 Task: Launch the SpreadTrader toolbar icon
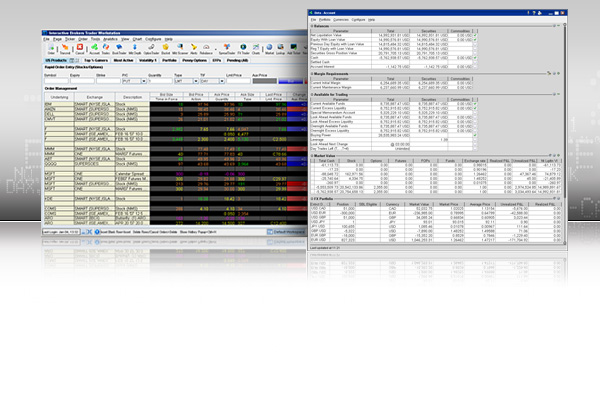coord(227,47)
